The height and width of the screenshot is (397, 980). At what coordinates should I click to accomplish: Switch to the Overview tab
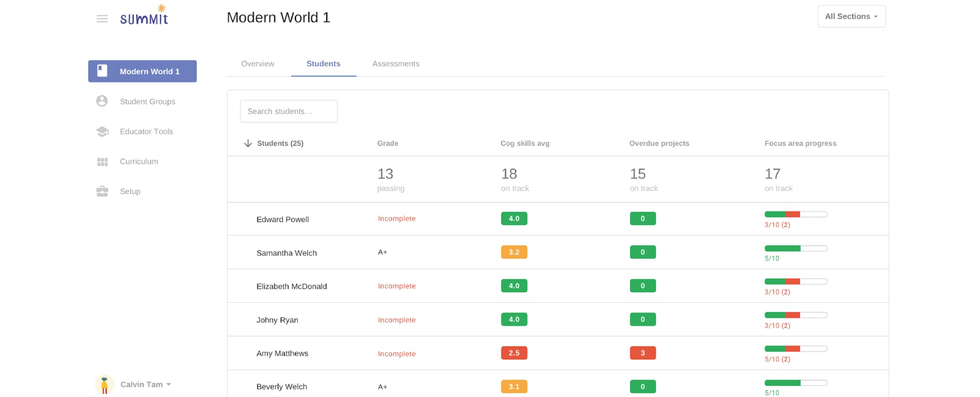point(257,64)
